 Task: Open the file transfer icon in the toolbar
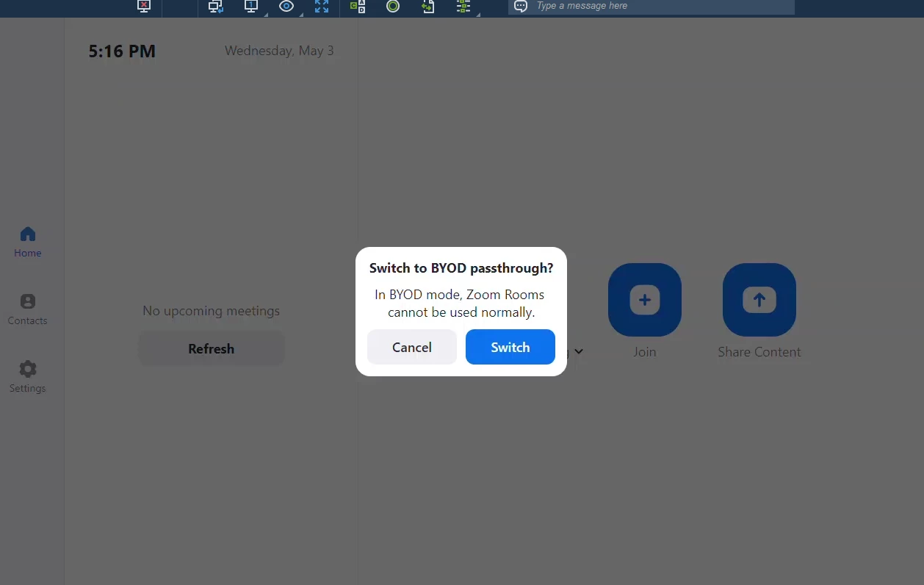(x=428, y=6)
